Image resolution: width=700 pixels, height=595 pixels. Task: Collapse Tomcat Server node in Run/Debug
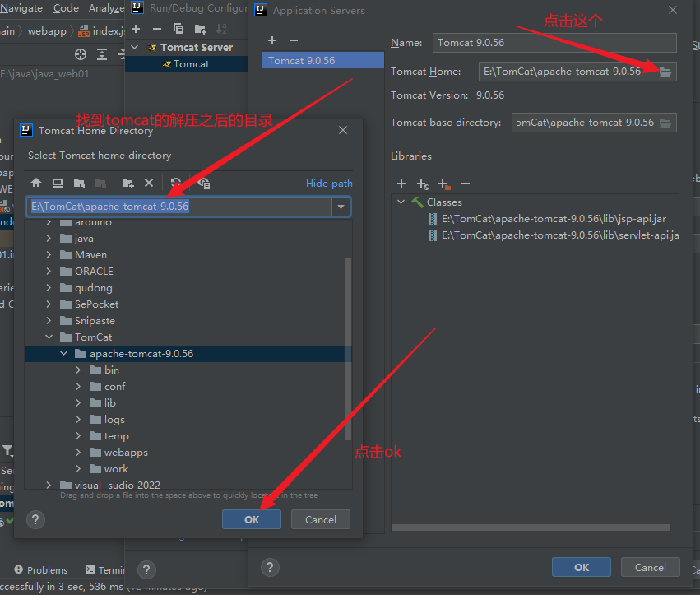pyautogui.click(x=134, y=47)
